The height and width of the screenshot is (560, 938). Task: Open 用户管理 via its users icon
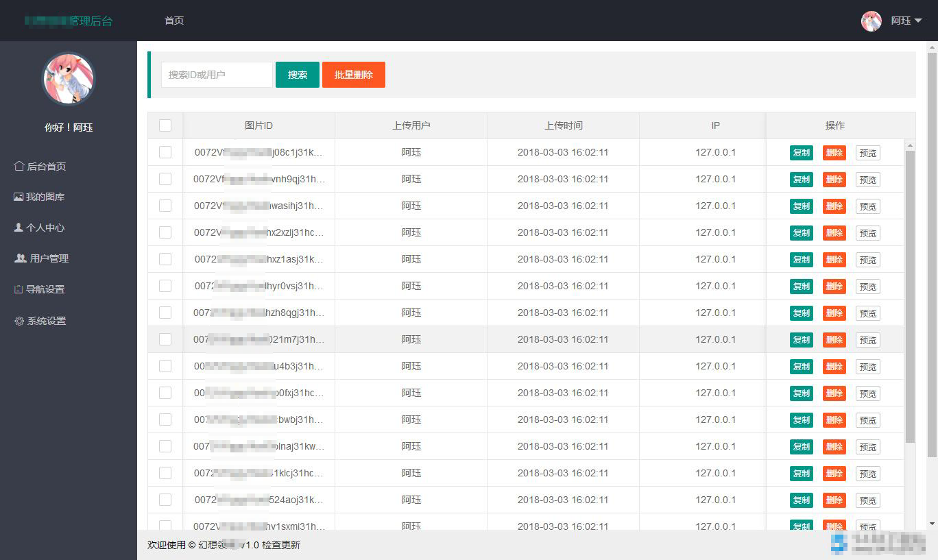tap(21, 258)
